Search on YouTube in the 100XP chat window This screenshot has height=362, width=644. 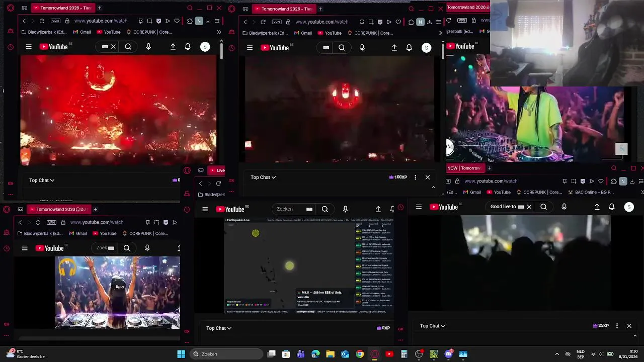(x=342, y=48)
